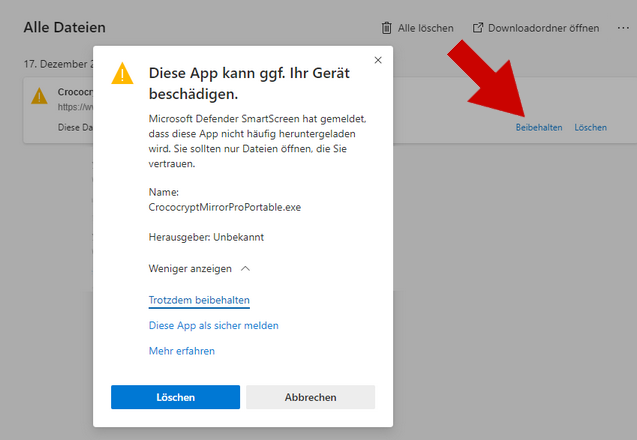The height and width of the screenshot is (440, 637).
Task: Click Beibehalten in the downloads list
Action: (x=539, y=128)
